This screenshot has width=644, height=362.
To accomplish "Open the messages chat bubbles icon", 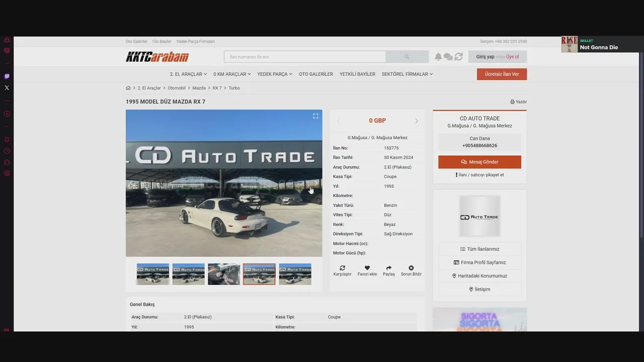I will tap(448, 57).
